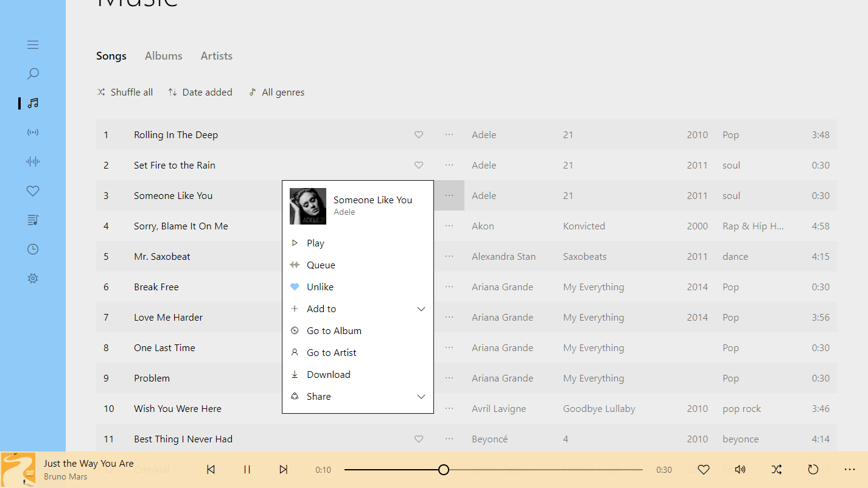
Task: Click now-playing album art in player bar
Action: click(18, 470)
